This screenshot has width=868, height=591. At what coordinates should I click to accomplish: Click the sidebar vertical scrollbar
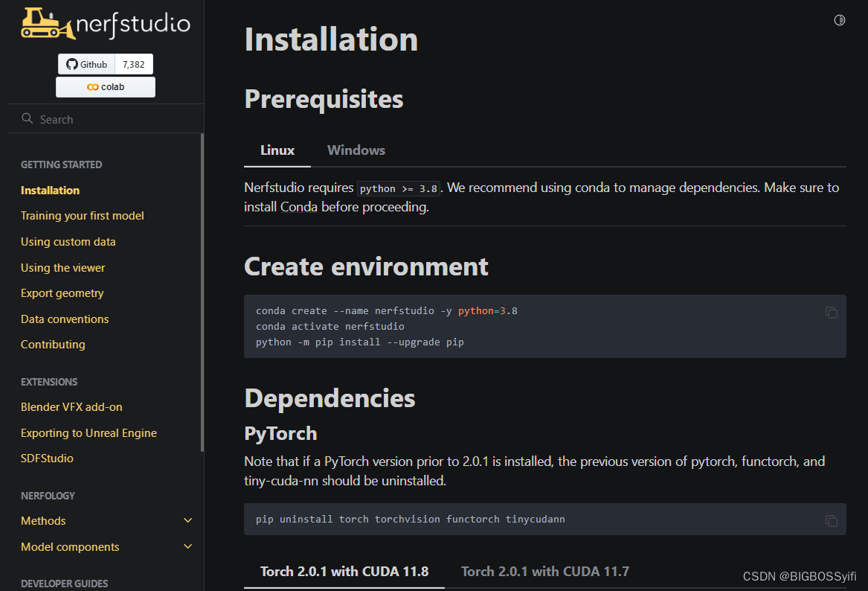click(x=202, y=293)
